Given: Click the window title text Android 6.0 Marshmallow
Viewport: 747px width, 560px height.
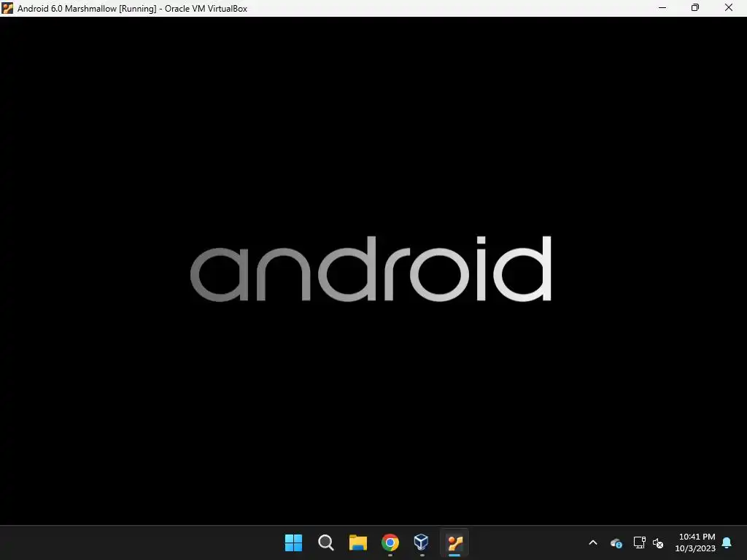Looking at the screenshot, I should [67, 9].
